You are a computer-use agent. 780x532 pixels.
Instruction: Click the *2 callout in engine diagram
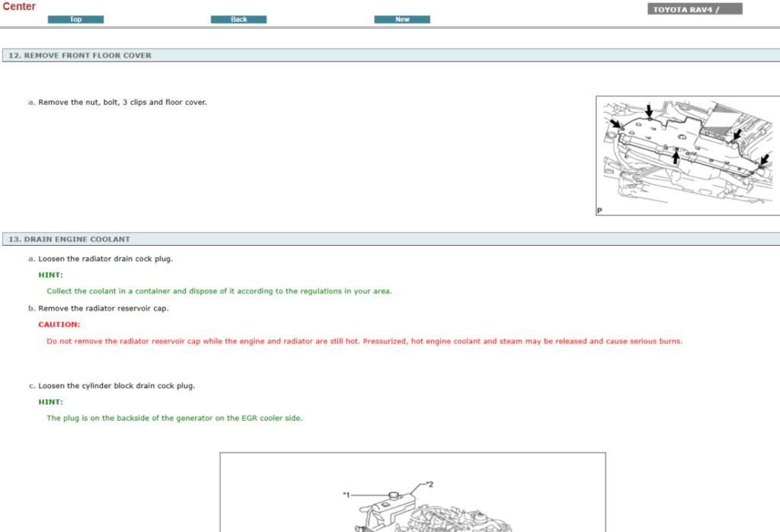pos(430,484)
